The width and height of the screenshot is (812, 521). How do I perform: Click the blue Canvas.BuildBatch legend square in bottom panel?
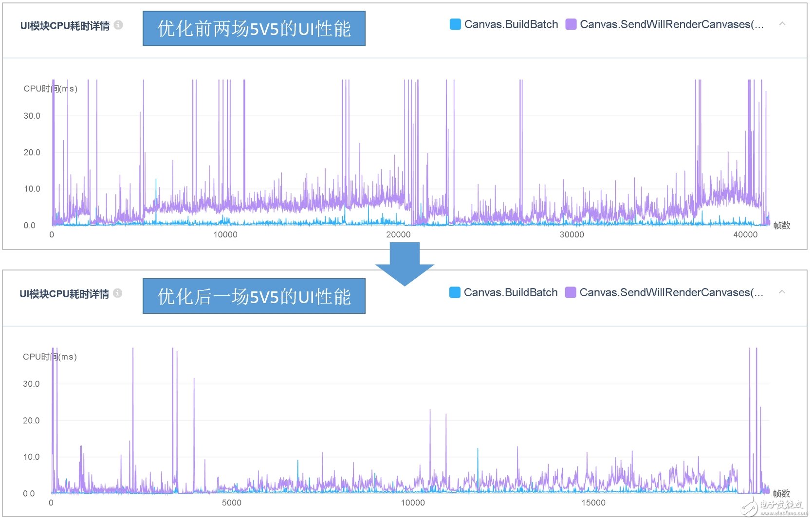(455, 292)
